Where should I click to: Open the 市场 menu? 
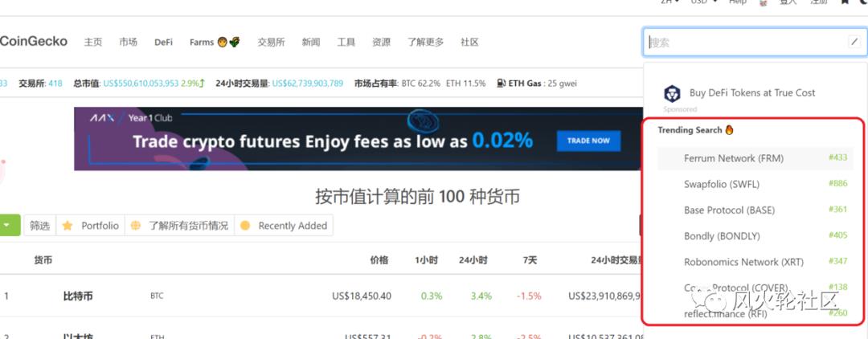point(128,42)
